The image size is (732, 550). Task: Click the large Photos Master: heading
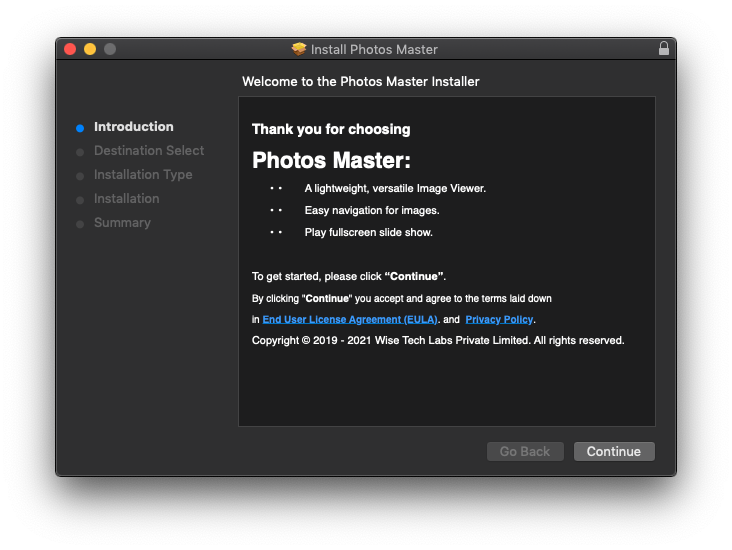coord(331,160)
